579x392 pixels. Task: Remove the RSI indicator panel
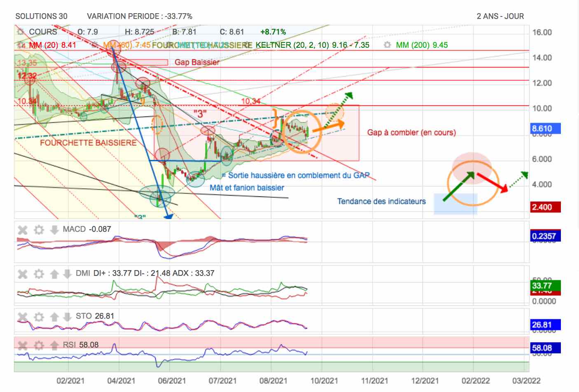pyautogui.click(x=23, y=345)
